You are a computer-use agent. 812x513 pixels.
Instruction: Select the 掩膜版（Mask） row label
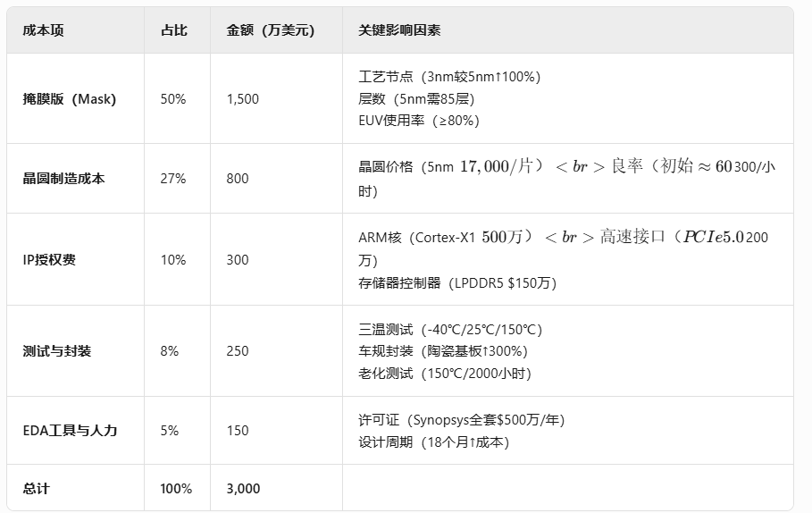tap(70, 99)
